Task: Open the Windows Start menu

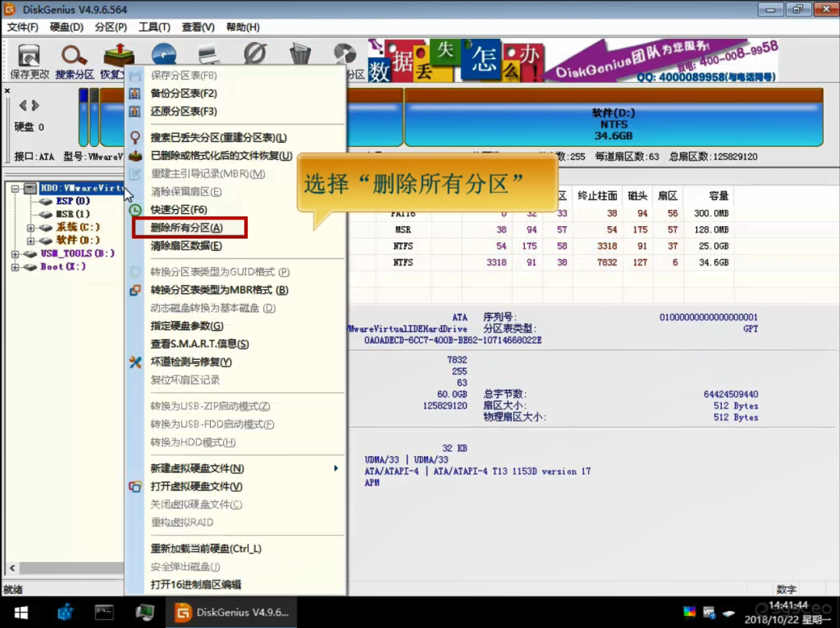Action: 20,612
